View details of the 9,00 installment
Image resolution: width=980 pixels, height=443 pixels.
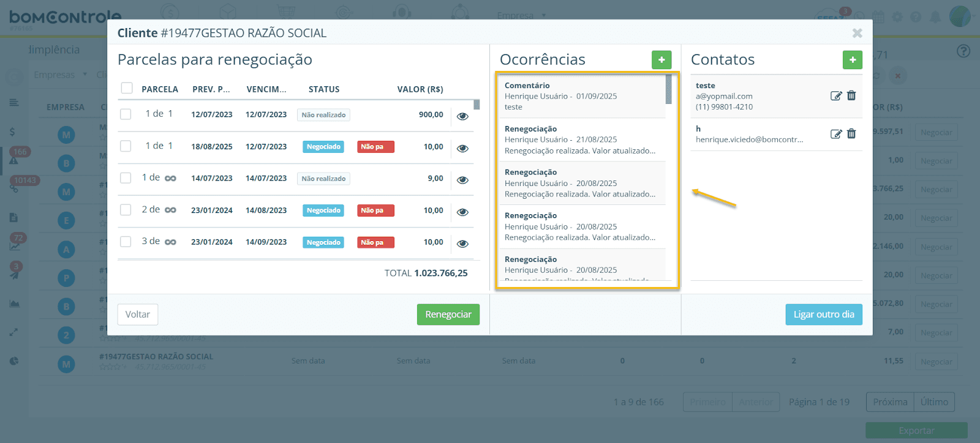(462, 180)
